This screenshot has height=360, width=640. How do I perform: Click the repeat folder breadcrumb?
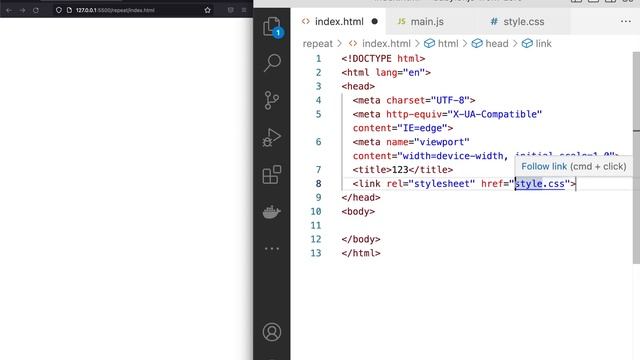(x=318, y=44)
